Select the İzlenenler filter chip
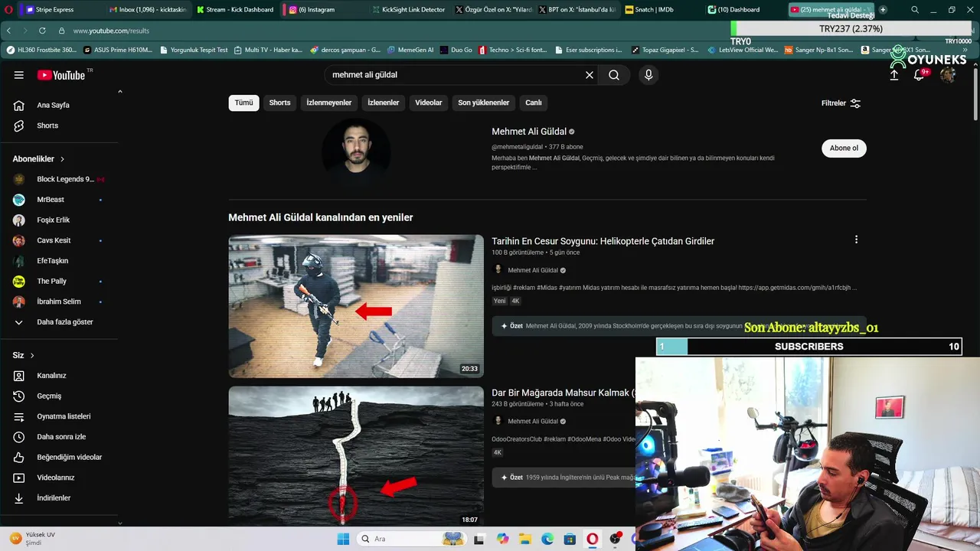The height and width of the screenshot is (551, 980). [383, 103]
